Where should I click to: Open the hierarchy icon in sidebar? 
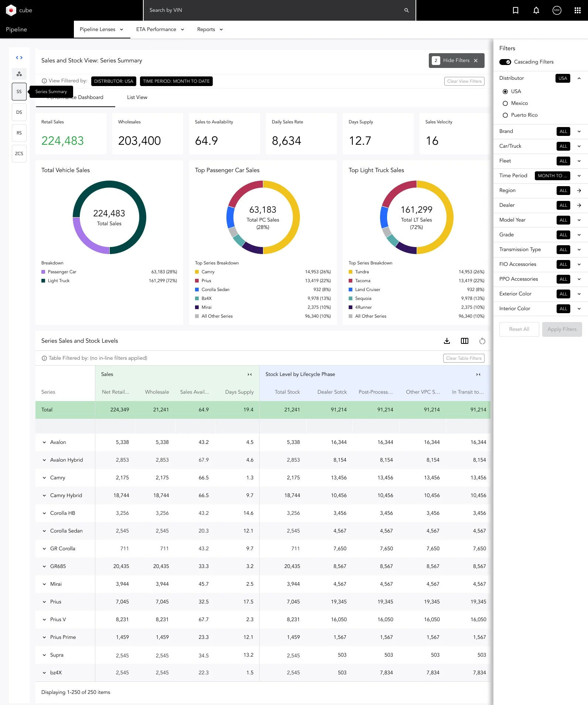pos(19,74)
